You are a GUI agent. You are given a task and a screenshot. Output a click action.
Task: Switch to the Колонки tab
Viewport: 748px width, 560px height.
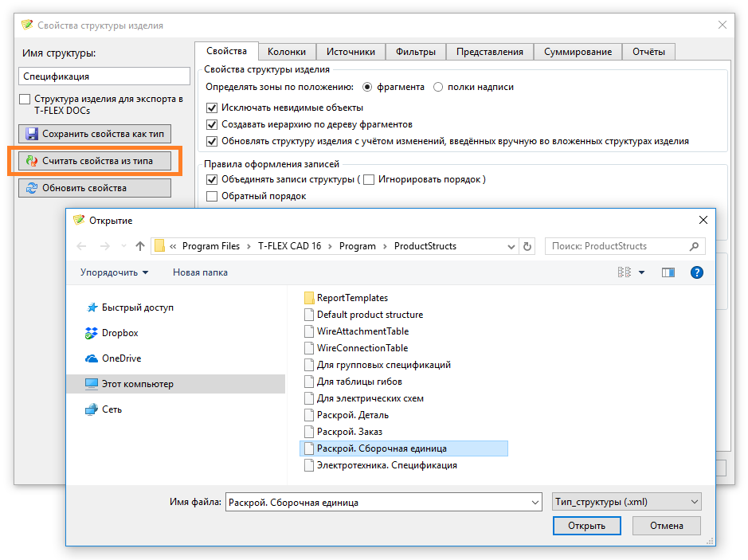(x=286, y=52)
